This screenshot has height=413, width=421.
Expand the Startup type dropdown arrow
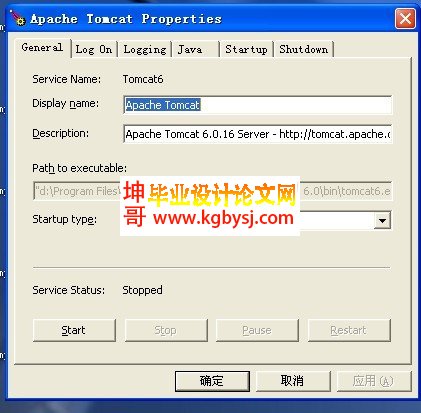pos(382,220)
